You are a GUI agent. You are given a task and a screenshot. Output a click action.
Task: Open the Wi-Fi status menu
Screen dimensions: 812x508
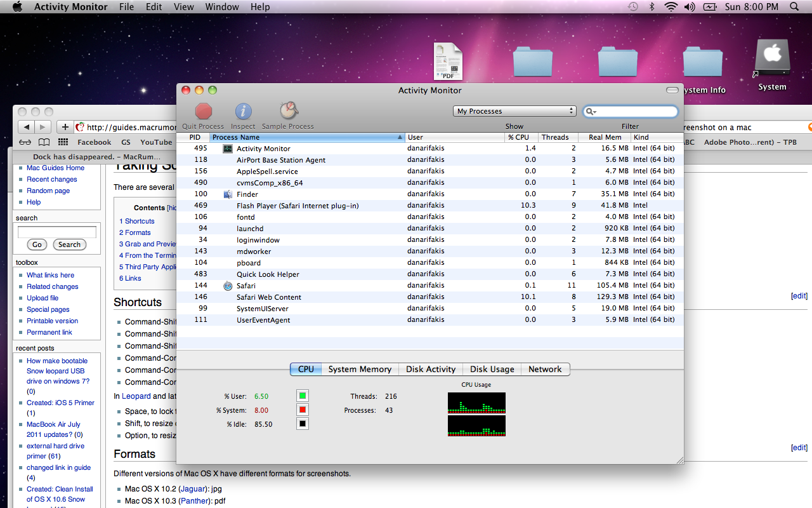tap(671, 7)
